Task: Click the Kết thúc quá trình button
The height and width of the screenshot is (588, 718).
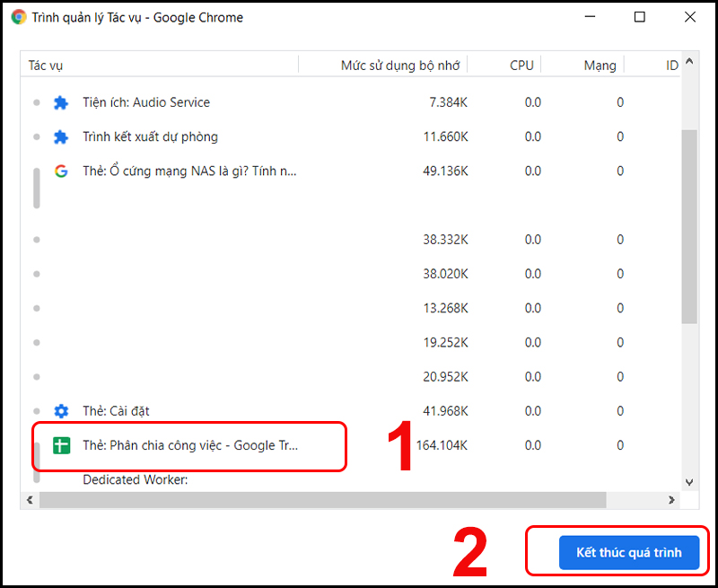Action: [629, 552]
